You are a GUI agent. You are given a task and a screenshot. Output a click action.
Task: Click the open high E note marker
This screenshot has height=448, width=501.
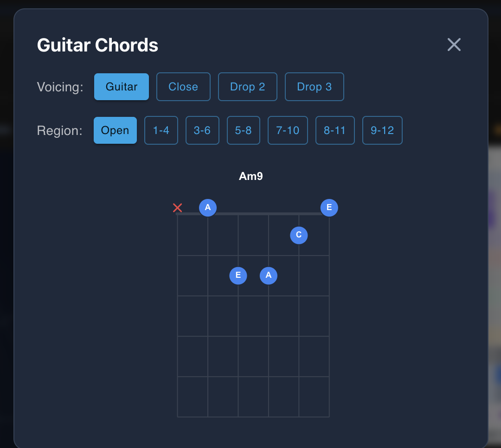pyautogui.click(x=329, y=207)
